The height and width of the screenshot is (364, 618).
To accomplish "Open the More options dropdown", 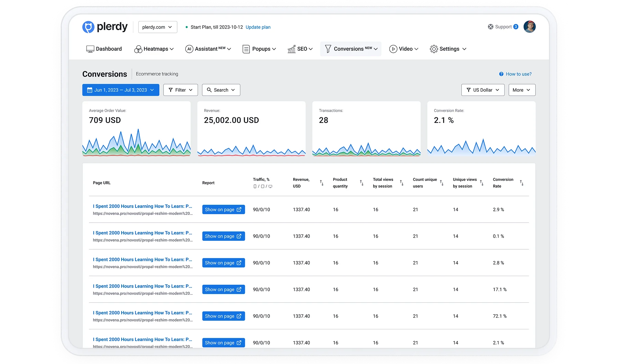I will [x=522, y=90].
